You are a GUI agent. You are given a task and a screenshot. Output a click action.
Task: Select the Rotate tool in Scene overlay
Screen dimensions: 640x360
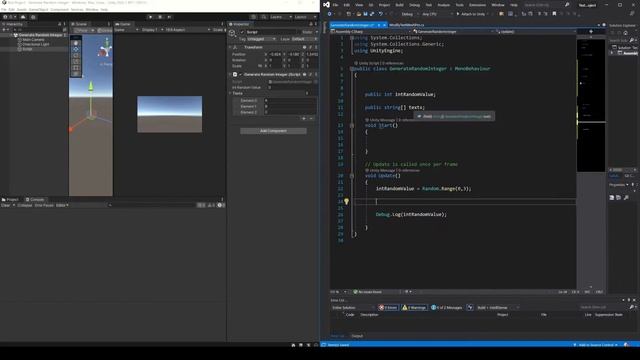click(x=76, y=55)
